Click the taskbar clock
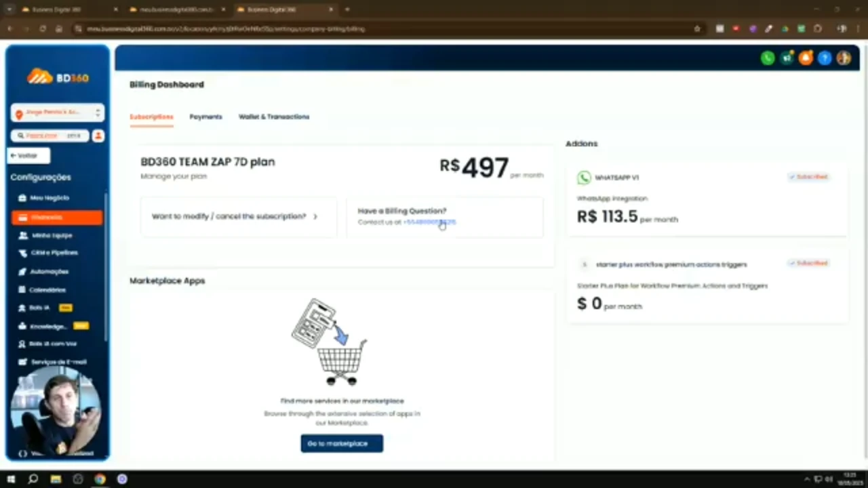The image size is (868, 488). [x=850, y=479]
